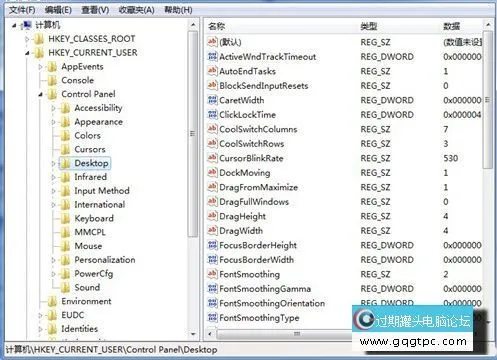Click tree pane scroll up arrow
Screen dimensions: 497x360
click(193, 25)
